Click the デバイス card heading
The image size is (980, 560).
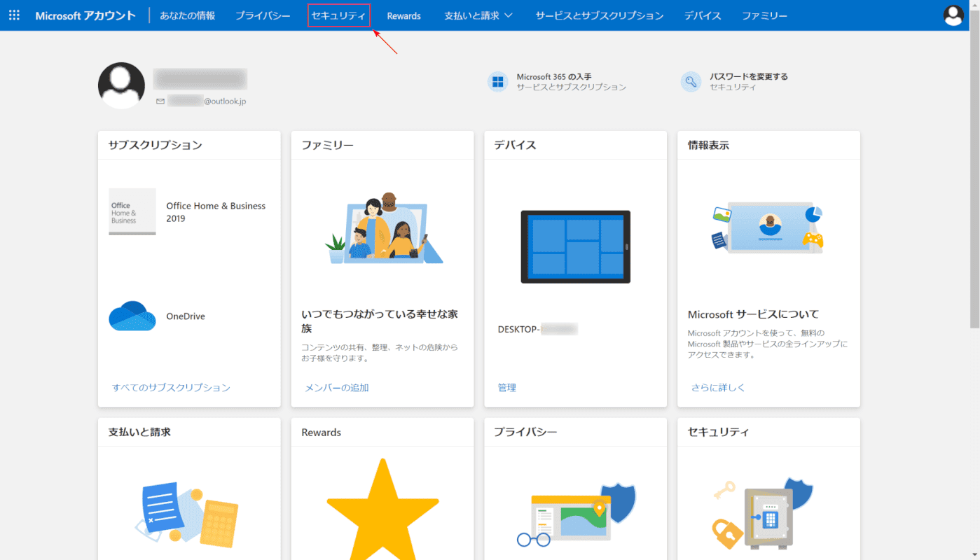pyautogui.click(x=515, y=145)
